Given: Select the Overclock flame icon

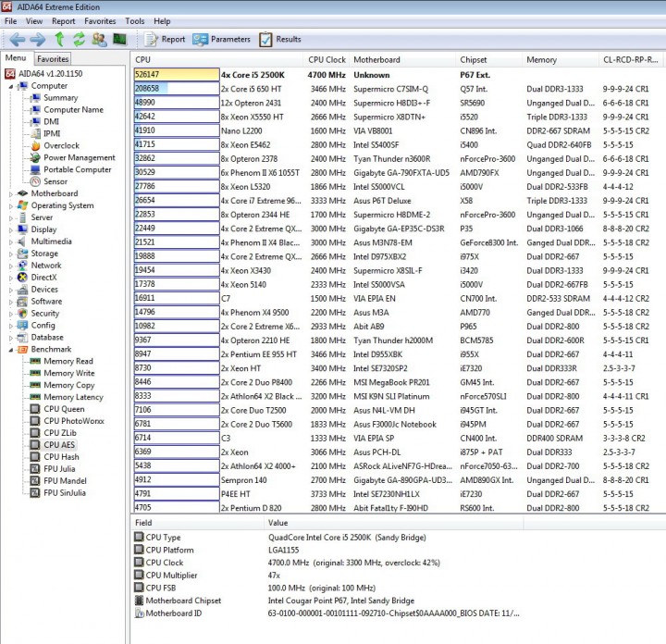Looking at the screenshot, I should coord(36,145).
